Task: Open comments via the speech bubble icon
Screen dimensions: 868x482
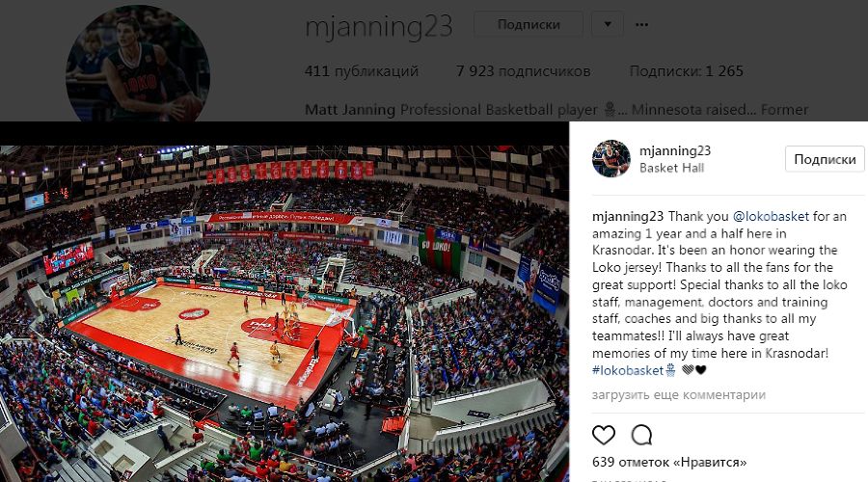Action: 641,436
